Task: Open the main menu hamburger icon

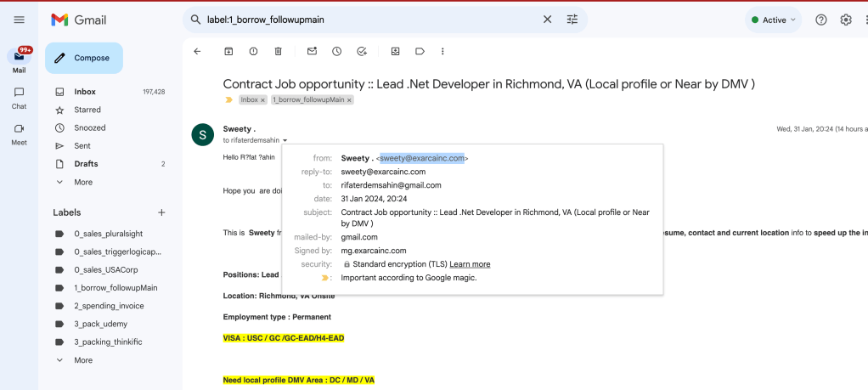Action: 19,20
